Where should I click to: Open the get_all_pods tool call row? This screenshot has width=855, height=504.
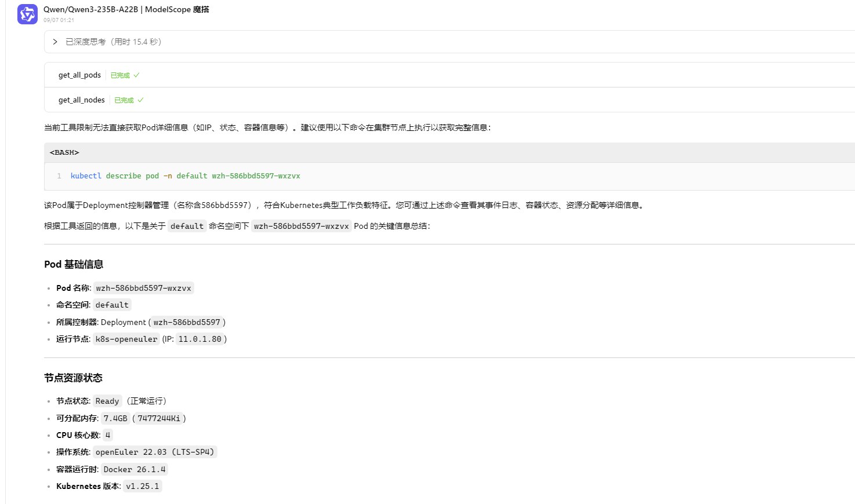pyautogui.click(x=80, y=75)
